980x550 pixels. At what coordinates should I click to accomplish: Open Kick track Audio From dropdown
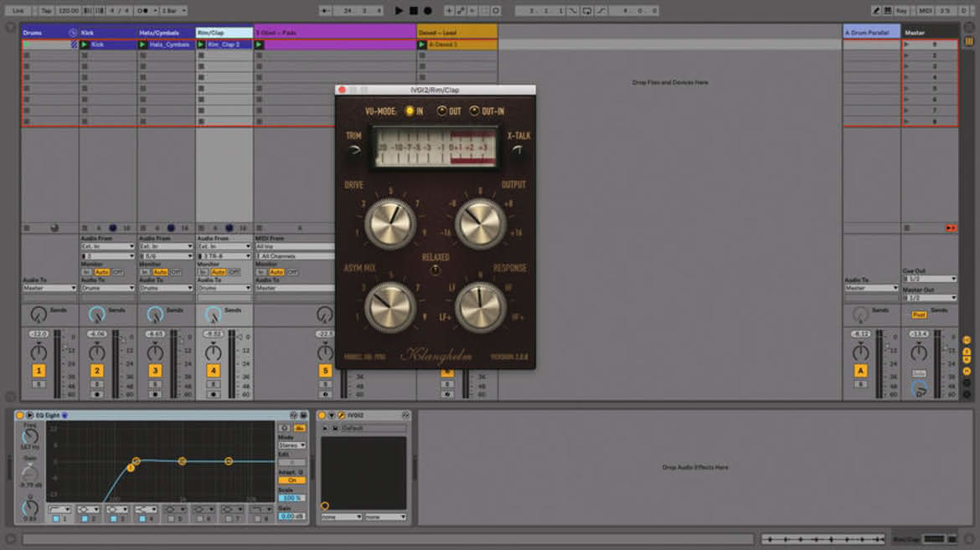(x=107, y=246)
